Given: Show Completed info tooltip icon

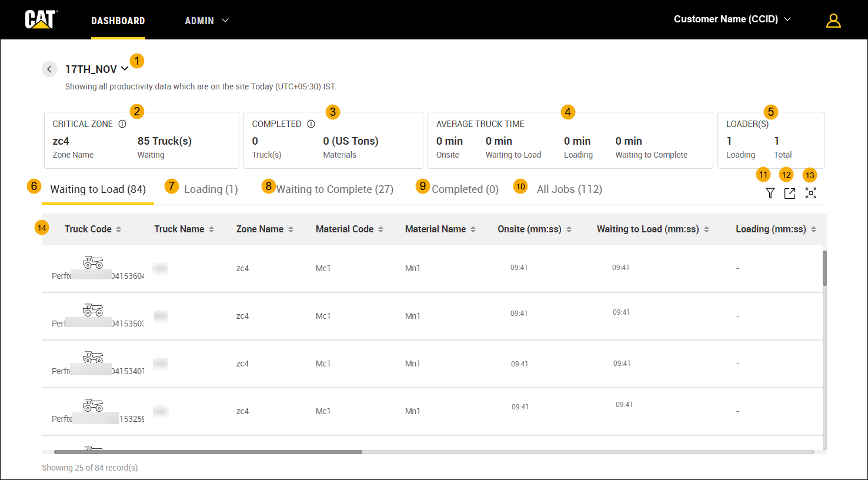Looking at the screenshot, I should (x=311, y=124).
